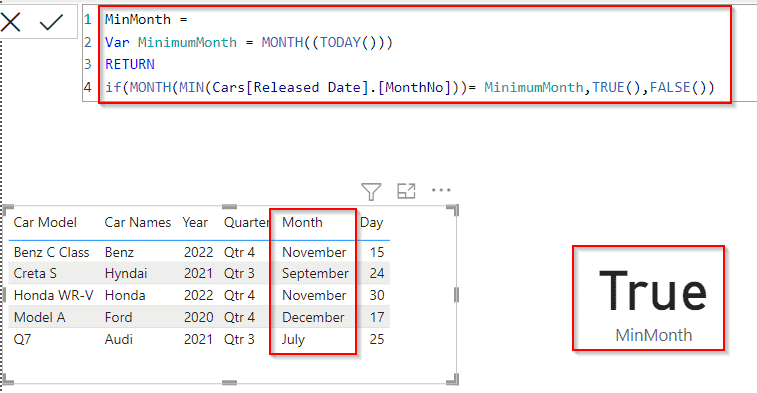Sort by the Quarter column header
The height and width of the screenshot is (393, 757).
tap(246, 223)
